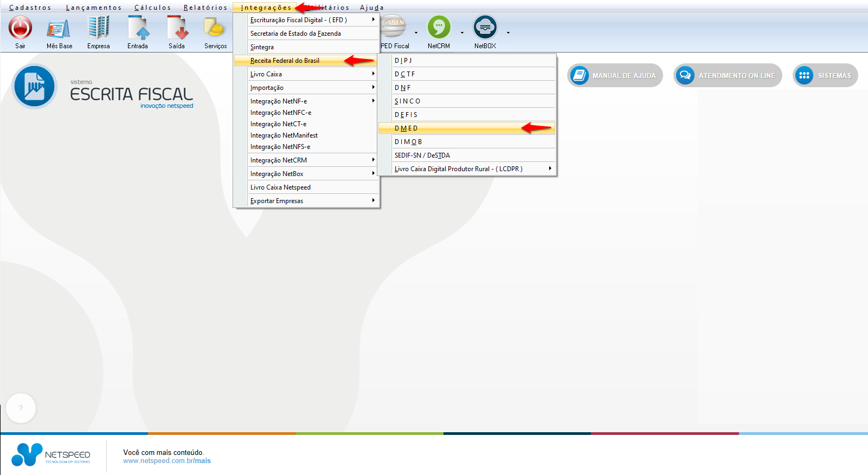Click the question mark help bubble
The height and width of the screenshot is (475, 868).
[x=21, y=408]
